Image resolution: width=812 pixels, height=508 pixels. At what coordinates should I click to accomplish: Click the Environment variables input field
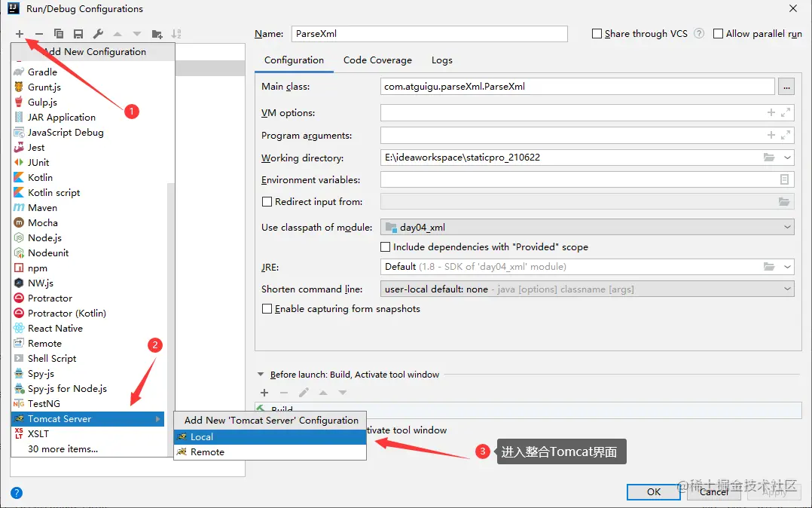click(588, 179)
